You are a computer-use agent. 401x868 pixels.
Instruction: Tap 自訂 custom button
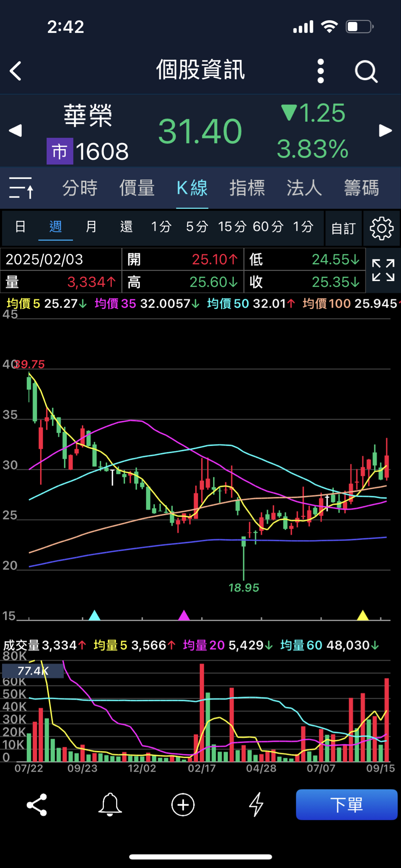tap(343, 228)
